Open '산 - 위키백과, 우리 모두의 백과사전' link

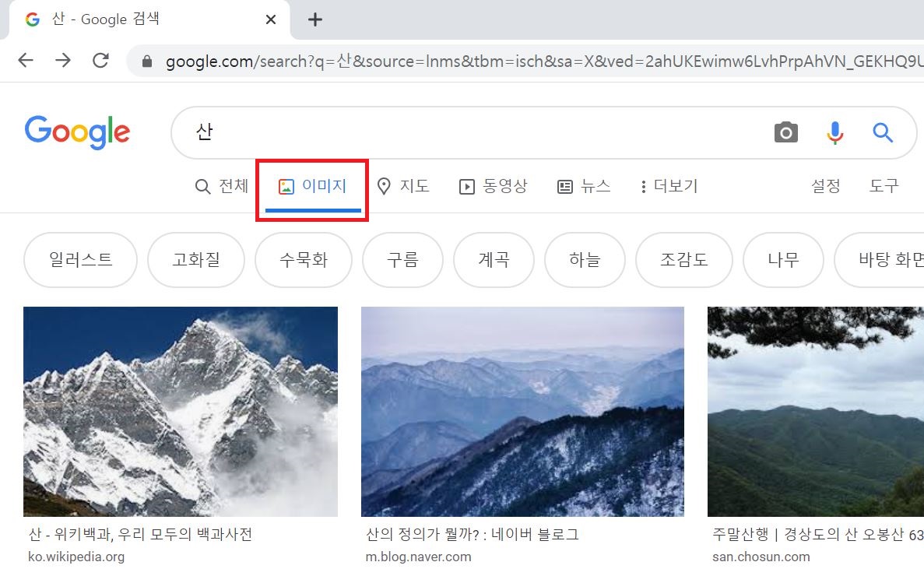140,534
